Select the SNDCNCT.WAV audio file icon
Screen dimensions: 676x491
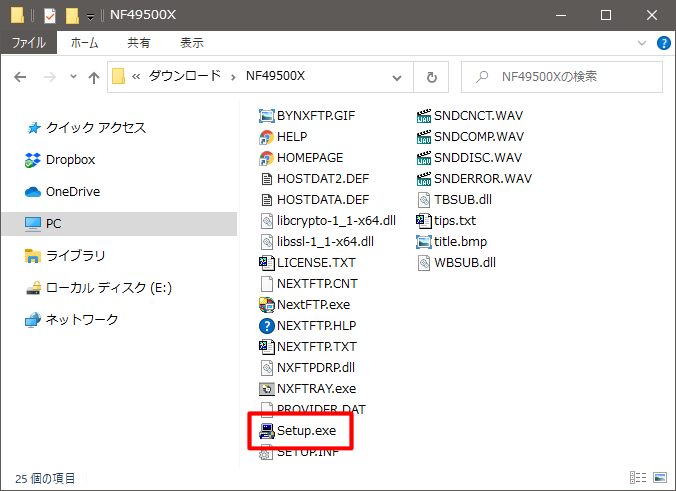[424, 116]
